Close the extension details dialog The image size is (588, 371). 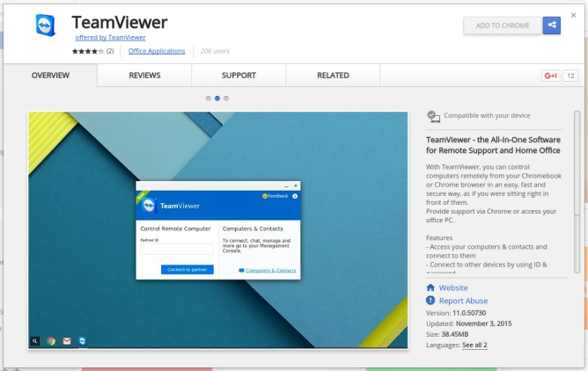pos(573,15)
